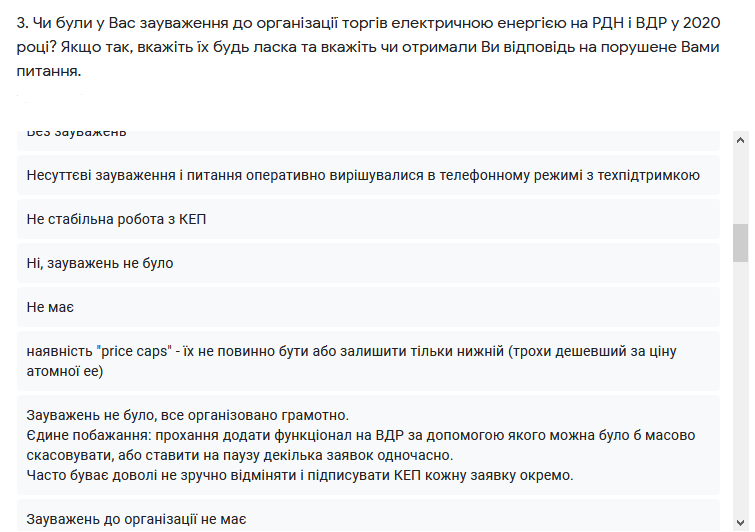This screenshot has width=755, height=532.
Task: Click the 'Зауважень до організації не має' response
Action: (x=368, y=516)
